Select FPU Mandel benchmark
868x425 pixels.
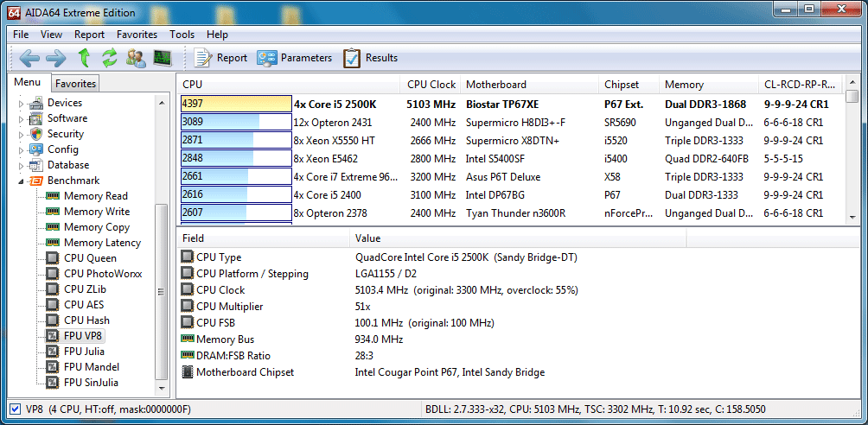pos(92,366)
